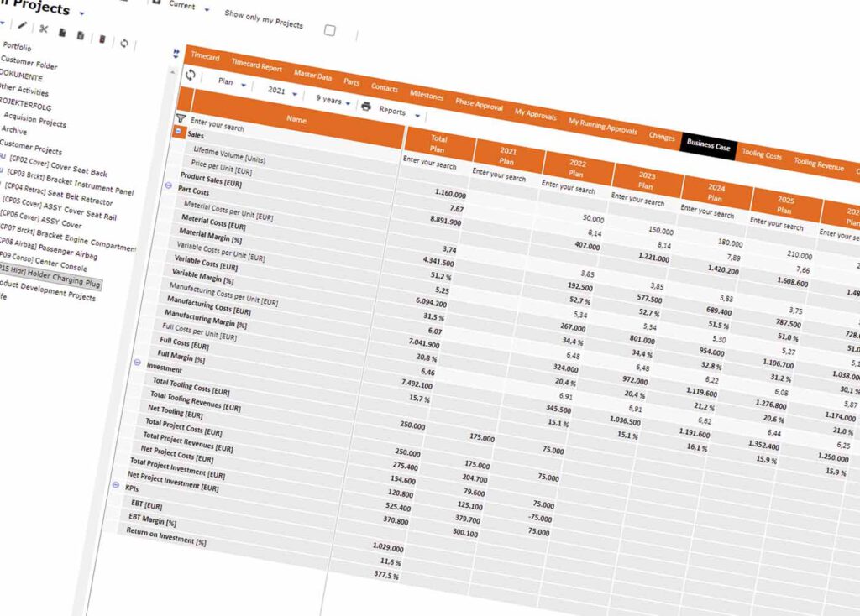Select Portfolio in the project tree
Image resolution: width=860 pixels, height=616 pixels.
pyautogui.click(x=17, y=47)
